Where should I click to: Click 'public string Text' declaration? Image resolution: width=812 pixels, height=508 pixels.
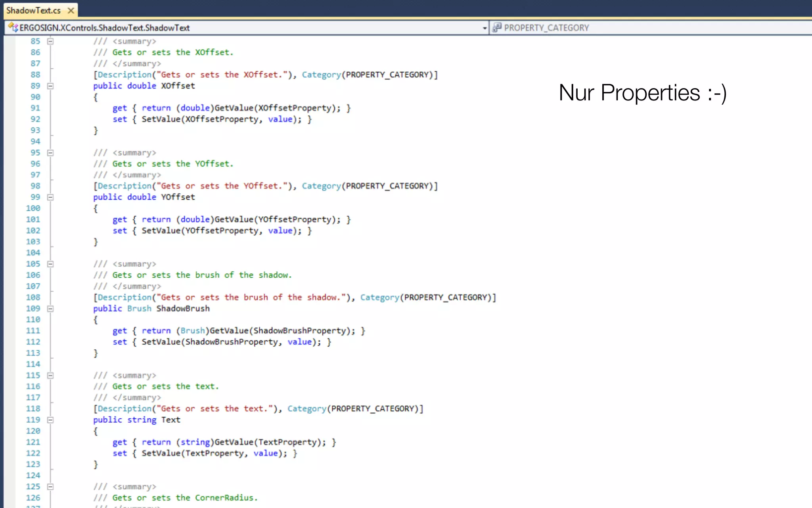pyautogui.click(x=137, y=420)
